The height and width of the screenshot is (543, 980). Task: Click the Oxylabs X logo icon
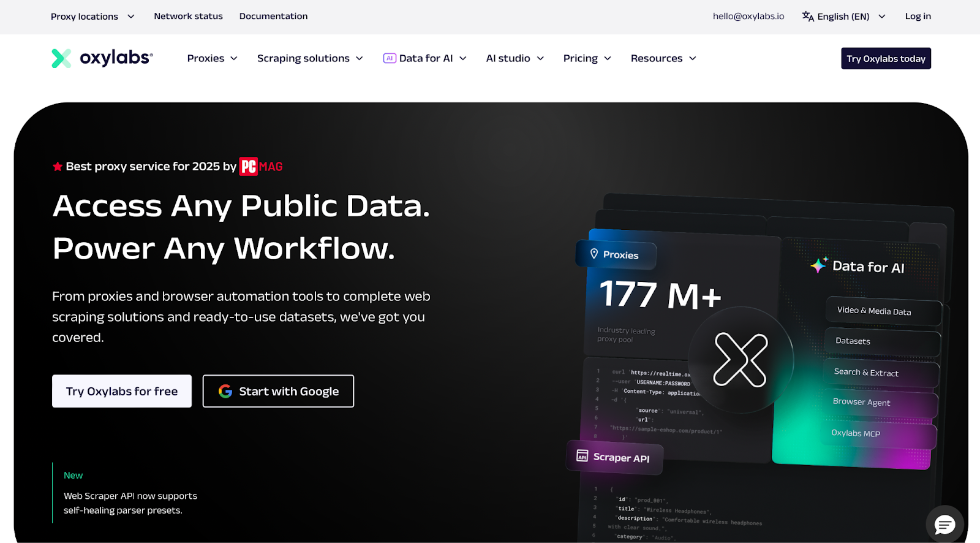(x=61, y=58)
